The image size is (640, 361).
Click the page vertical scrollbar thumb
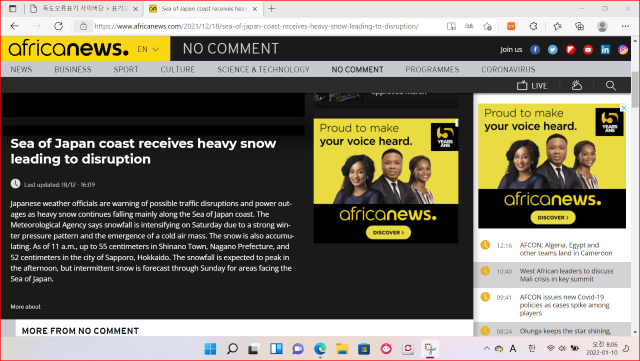(x=635, y=89)
